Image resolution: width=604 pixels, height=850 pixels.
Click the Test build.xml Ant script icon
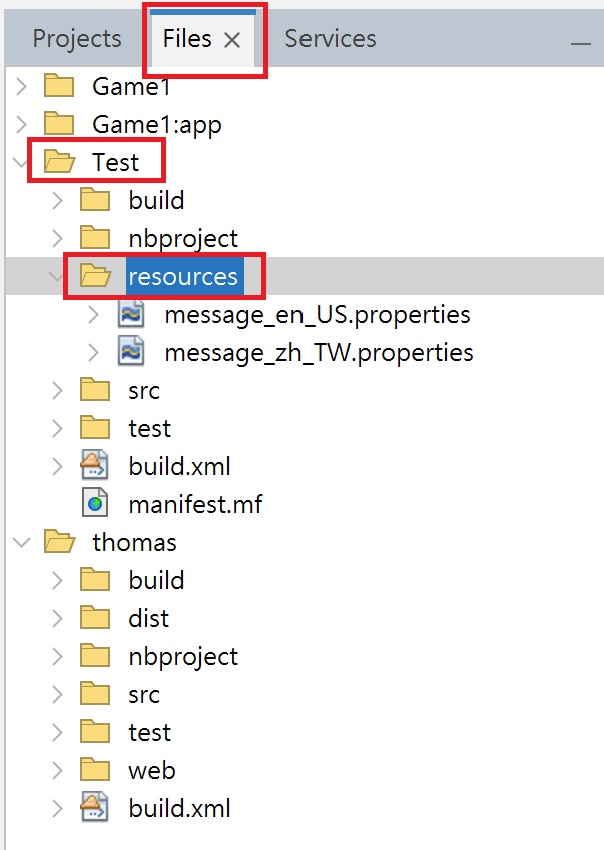[95, 466]
